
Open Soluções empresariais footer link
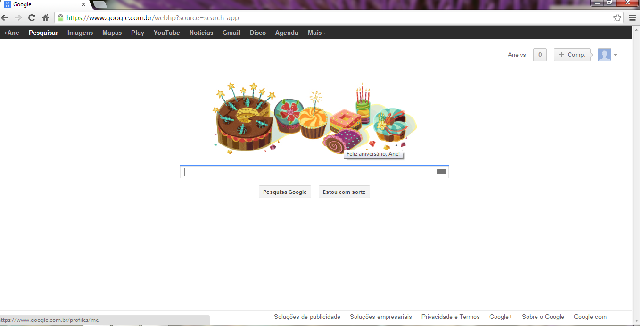(381, 317)
